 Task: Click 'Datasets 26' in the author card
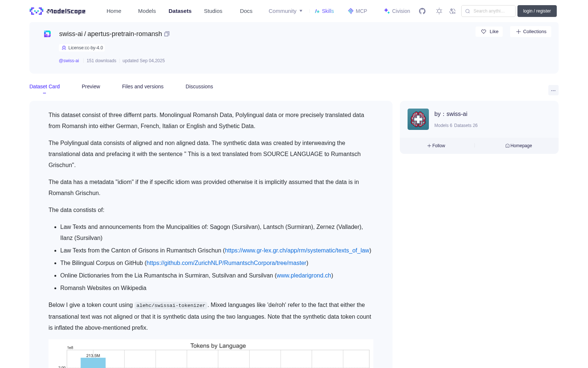[466, 125]
